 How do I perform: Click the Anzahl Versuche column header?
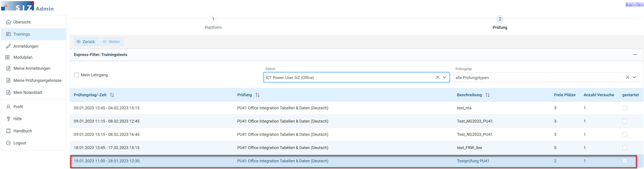(x=599, y=95)
